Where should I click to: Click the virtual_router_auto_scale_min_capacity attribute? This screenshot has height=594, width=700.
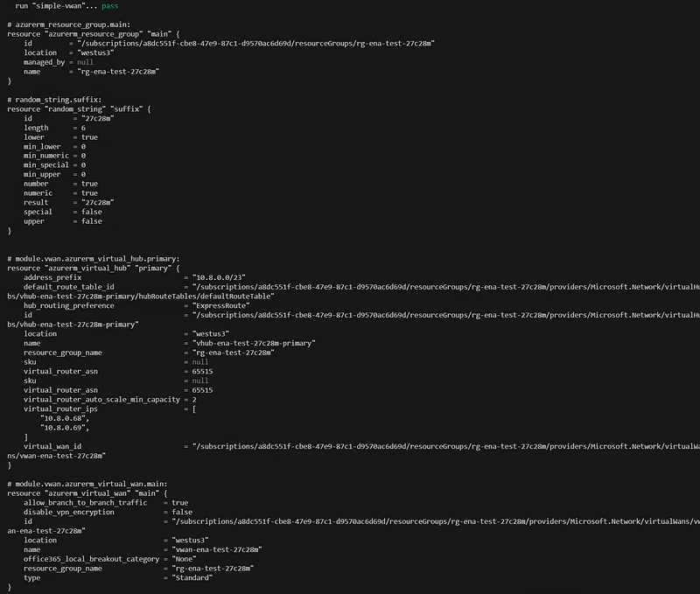tap(98, 399)
